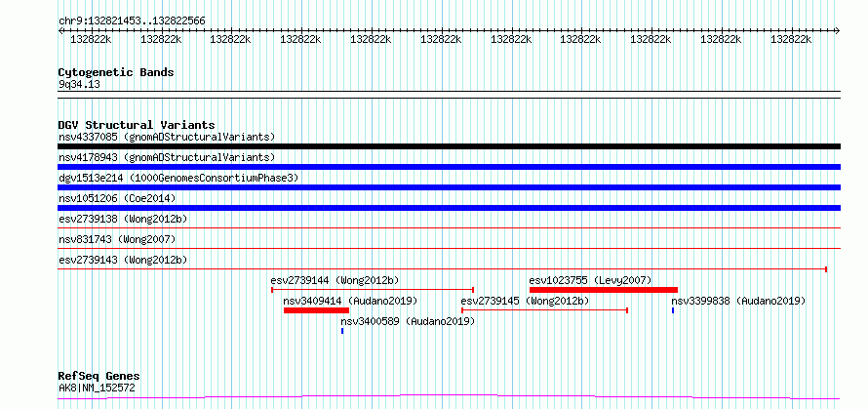Open the nsv1051206 Coe2014 blue bar
The image size is (868, 409).
click(x=449, y=208)
